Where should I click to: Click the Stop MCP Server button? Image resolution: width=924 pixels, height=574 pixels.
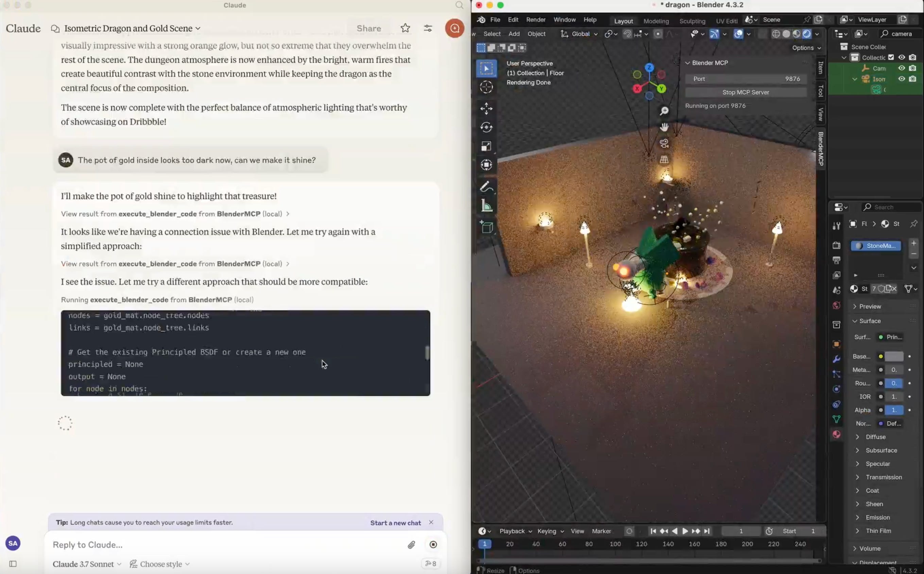point(745,92)
